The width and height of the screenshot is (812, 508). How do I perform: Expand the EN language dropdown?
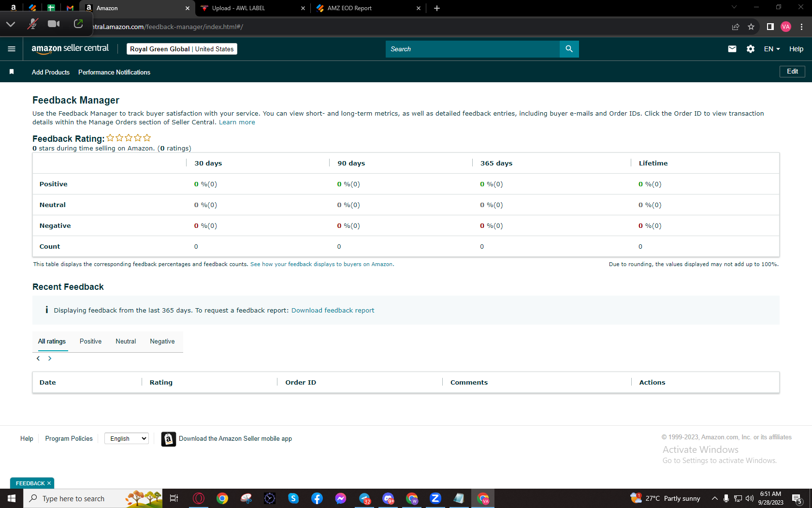772,49
